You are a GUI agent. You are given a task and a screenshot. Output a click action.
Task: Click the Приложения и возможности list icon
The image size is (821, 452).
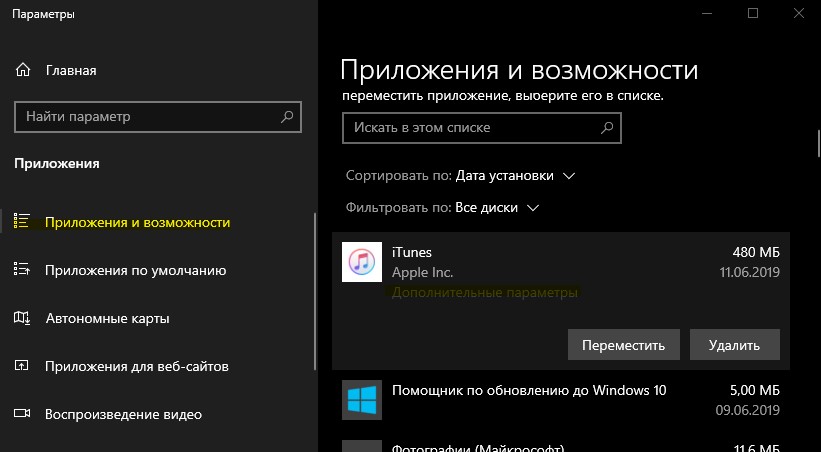coord(21,221)
